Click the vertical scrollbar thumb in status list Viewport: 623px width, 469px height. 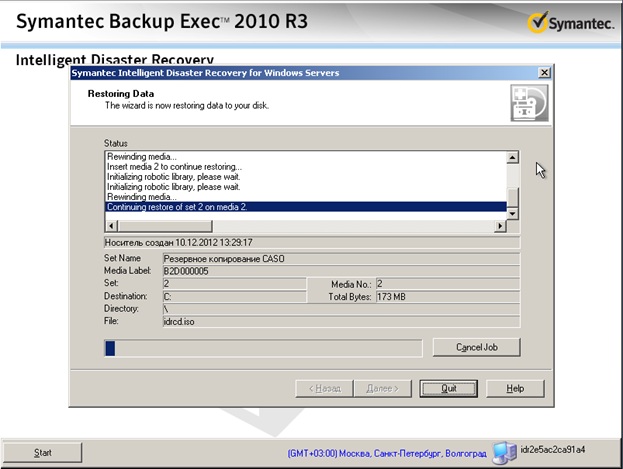pos(513,198)
